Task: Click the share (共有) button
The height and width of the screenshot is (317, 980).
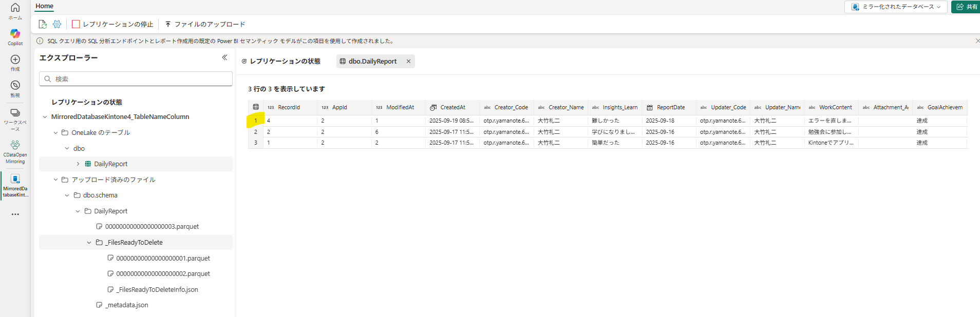Action: point(966,7)
